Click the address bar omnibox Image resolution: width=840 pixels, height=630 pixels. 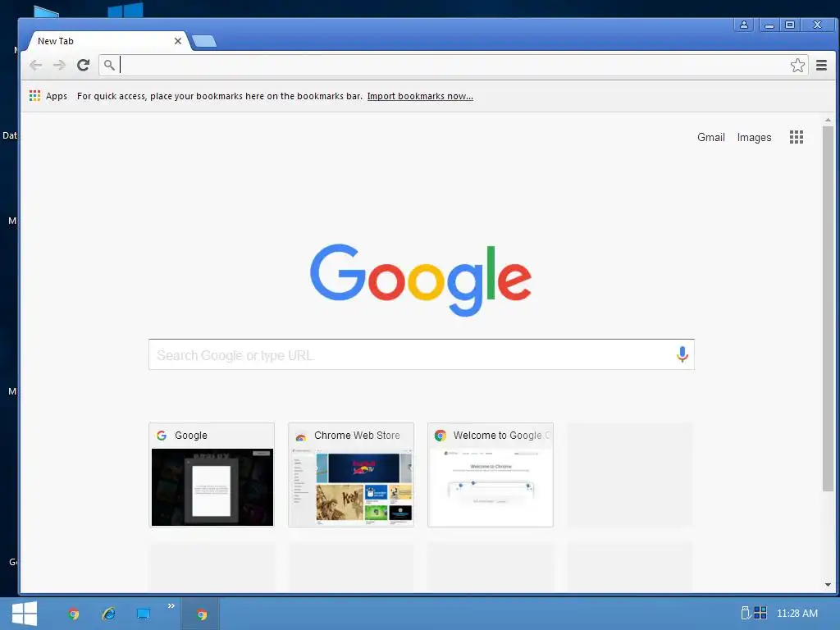pos(453,66)
